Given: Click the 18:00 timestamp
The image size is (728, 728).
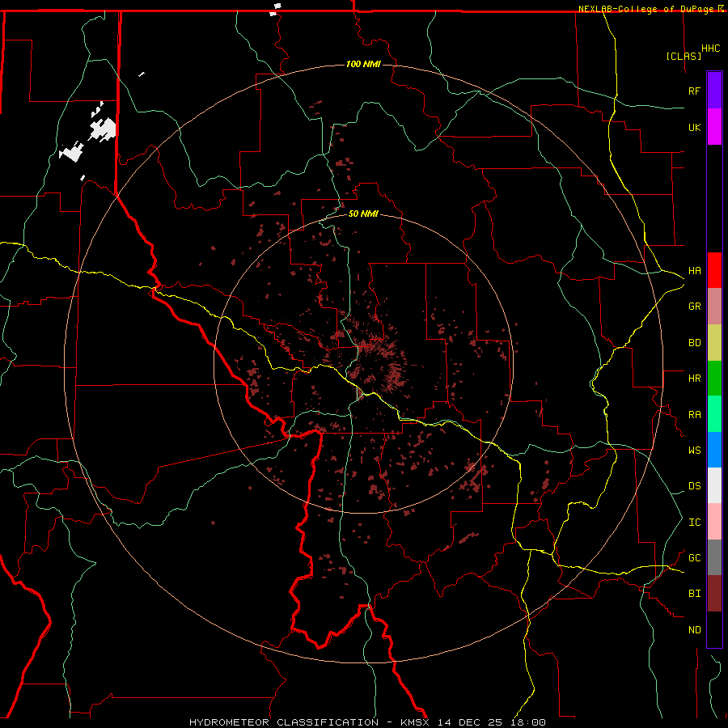Looking at the screenshot, I should pos(527,722).
